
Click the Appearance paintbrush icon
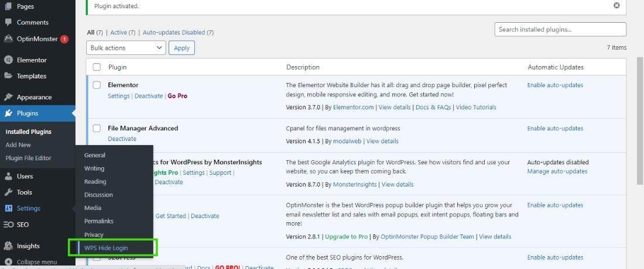coord(8,97)
